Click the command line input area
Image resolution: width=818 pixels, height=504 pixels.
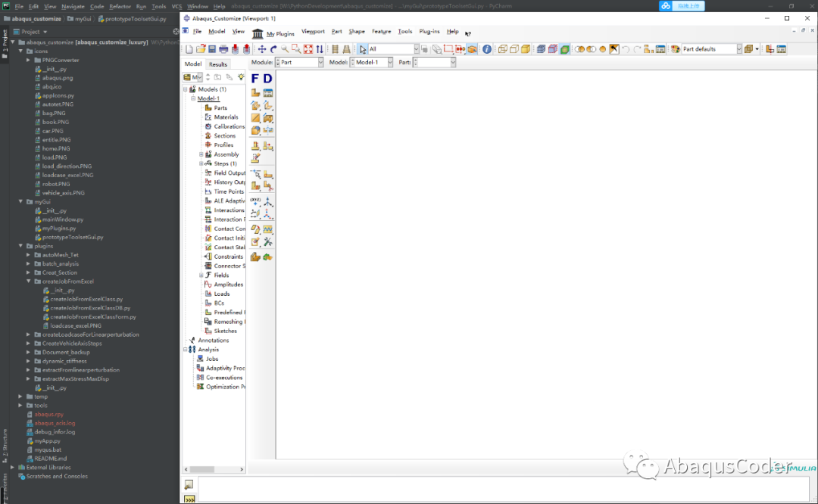pos(503,490)
